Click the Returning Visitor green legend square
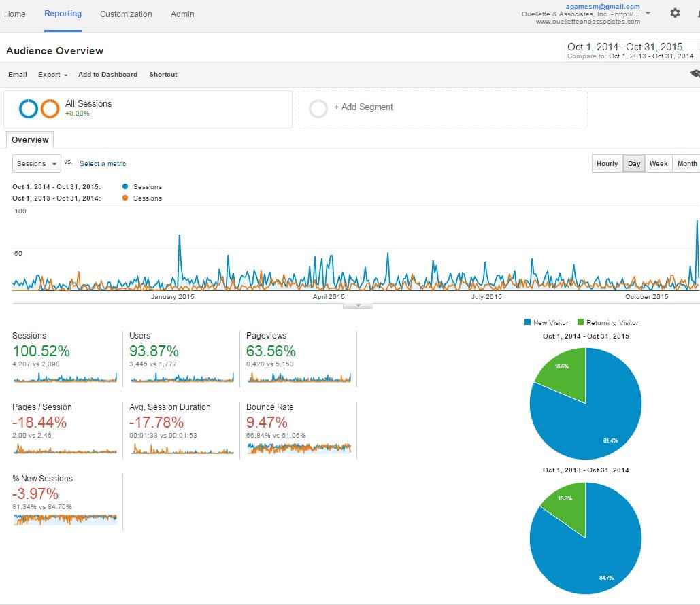The height and width of the screenshot is (605, 700). click(x=580, y=322)
